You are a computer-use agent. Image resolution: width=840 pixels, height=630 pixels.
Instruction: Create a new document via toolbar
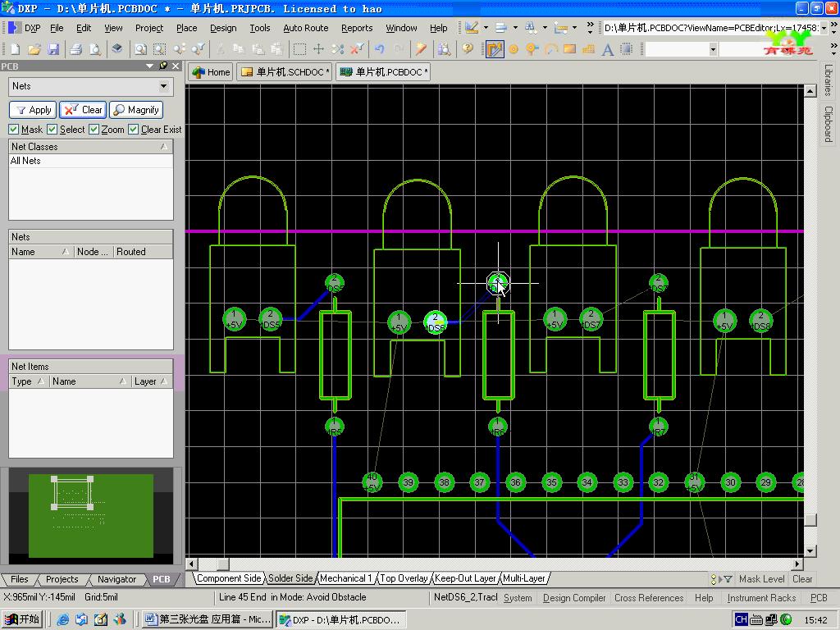click(x=15, y=49)
